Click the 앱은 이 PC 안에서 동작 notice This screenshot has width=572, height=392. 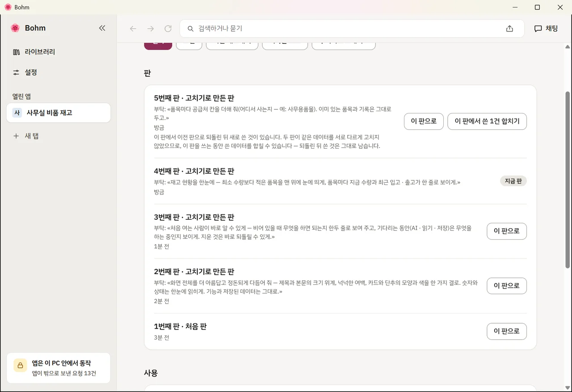coord(59,368)
